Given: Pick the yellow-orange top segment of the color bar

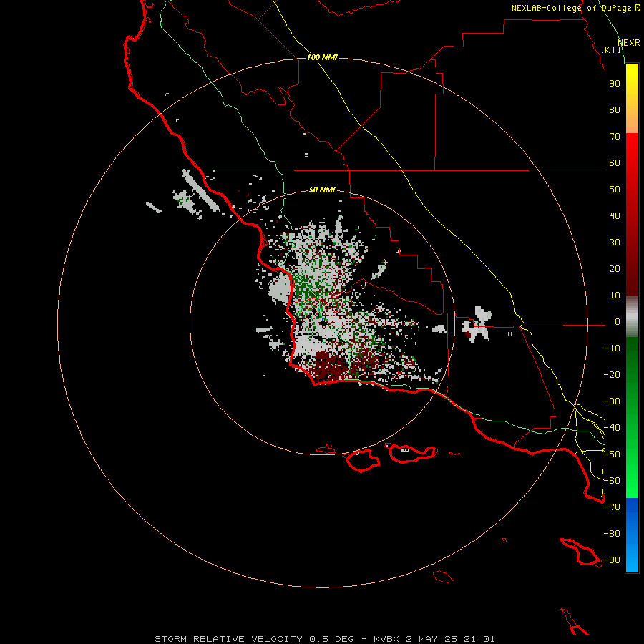Looking at the screenshot, I should (x=632, y=99).
